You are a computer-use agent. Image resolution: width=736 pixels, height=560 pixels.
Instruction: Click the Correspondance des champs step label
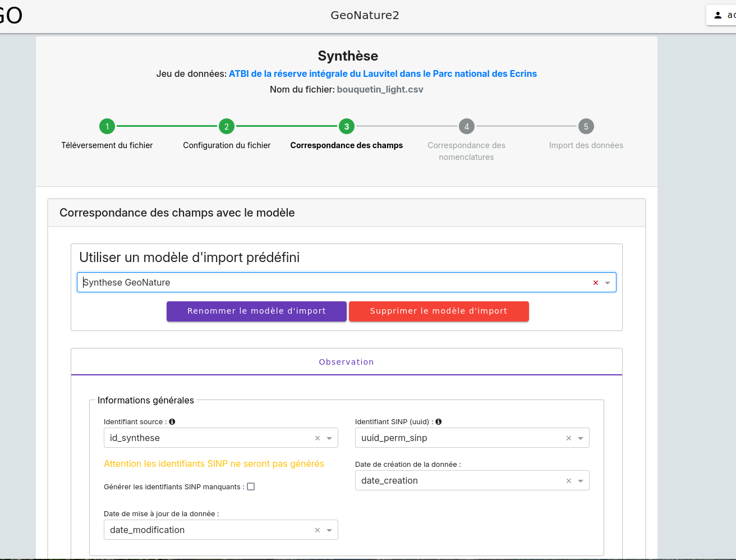click(347, 145)
